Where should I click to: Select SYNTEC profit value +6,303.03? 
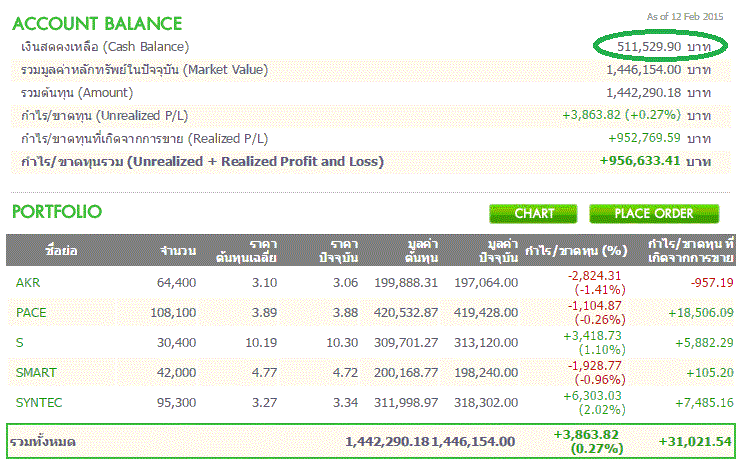[x=594, y=396]
